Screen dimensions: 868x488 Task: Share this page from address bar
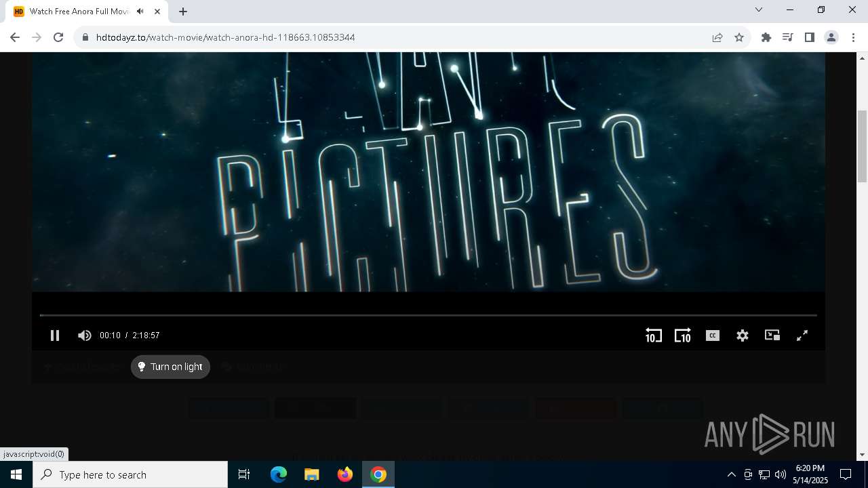click(x=717, y=37)
